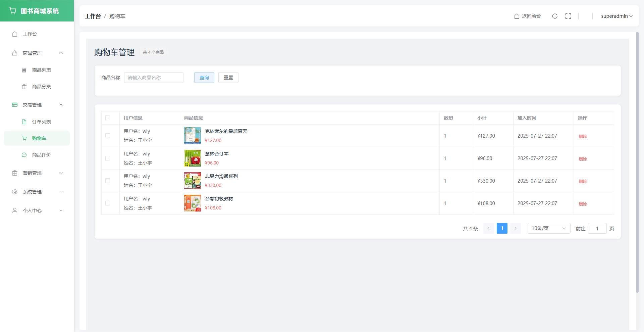Click the shopping cart logo icon
This screenshot has height=332, width=644.
[13, 11]
